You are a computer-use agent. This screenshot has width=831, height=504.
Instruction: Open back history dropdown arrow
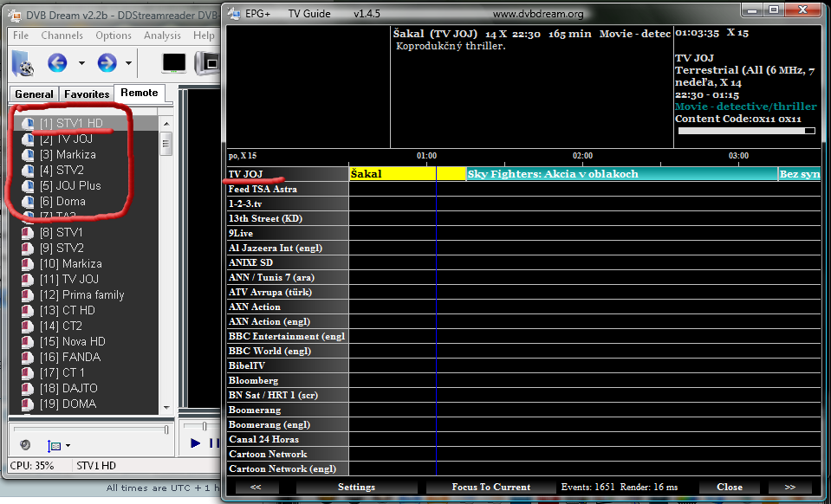(x=81, y=63)
